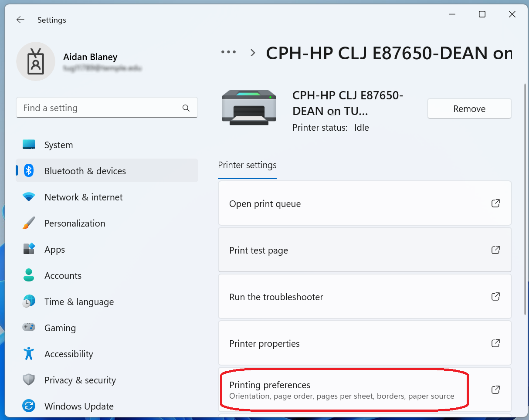Select Bluetooth & devices in sidebar
Screen dimensions: 529x420
107,171
